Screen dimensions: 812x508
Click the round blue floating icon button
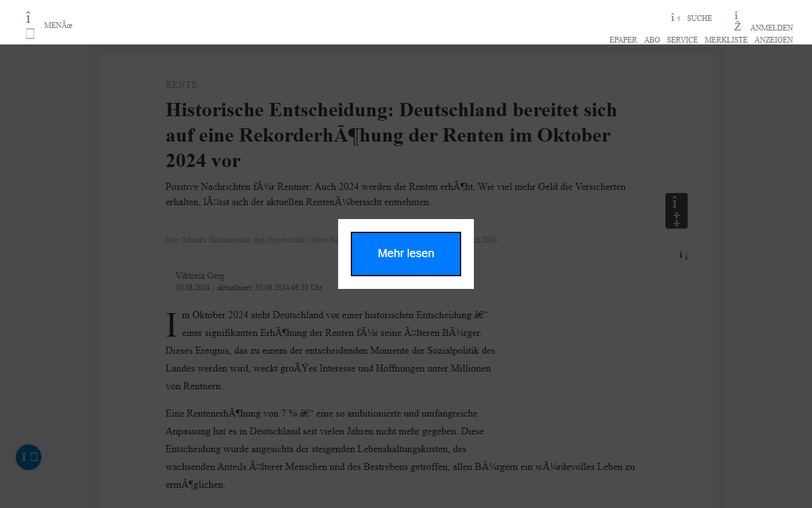tap(29, 457)
